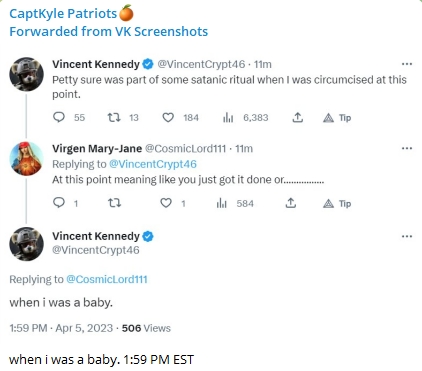Viewport: 422px width, 371px height.
Task: Share Virgen Mary-Jane's reply
Action: pyautogui.click(x=291, y=203)
